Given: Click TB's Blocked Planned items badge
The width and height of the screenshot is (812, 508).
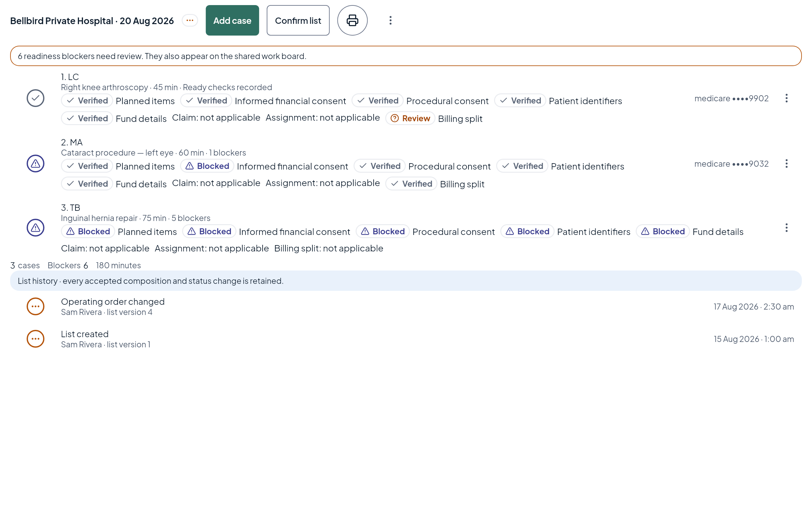Looking at the screenshot, I should tap(88, 231).
